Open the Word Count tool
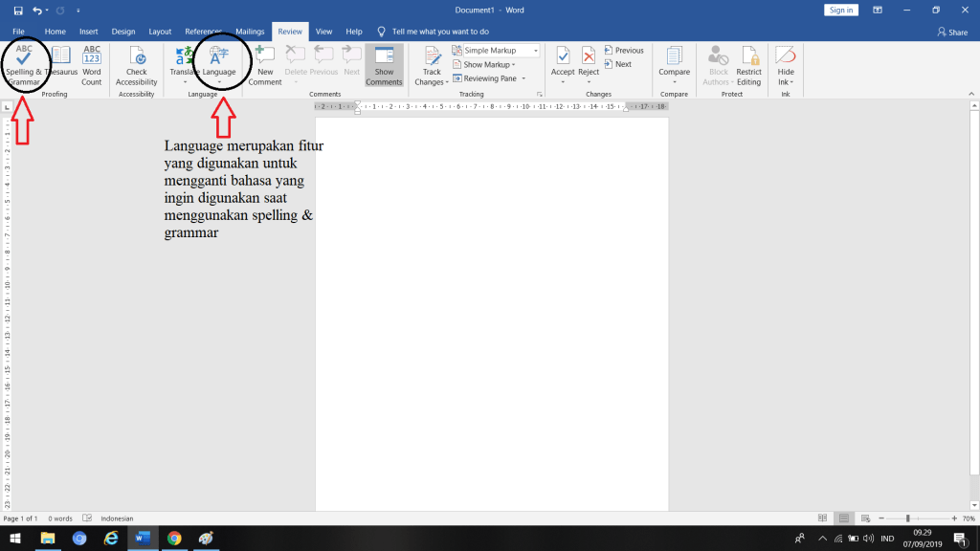 pos(91,65)
